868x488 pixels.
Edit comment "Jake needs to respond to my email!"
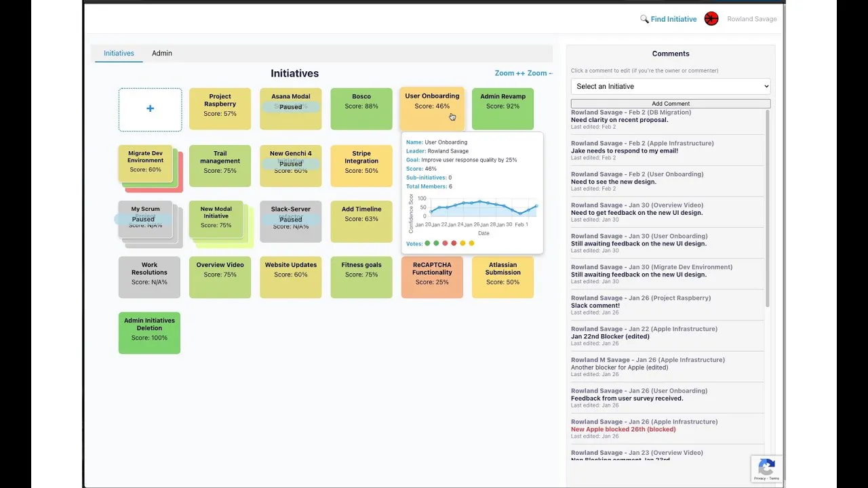coord(625,150)
